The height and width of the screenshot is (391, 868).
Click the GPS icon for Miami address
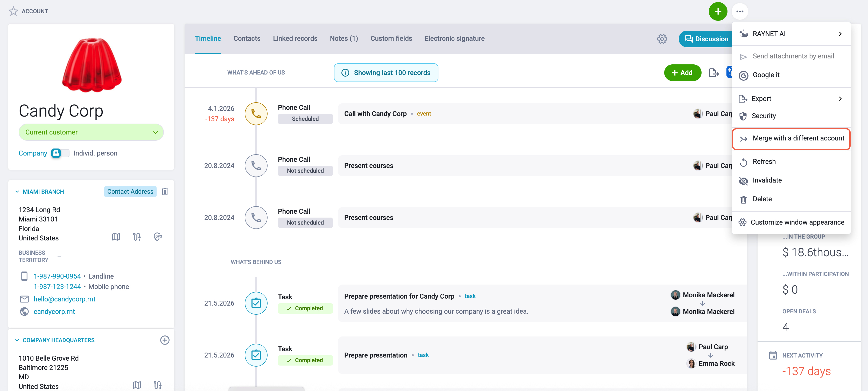(x=158, y=237)
